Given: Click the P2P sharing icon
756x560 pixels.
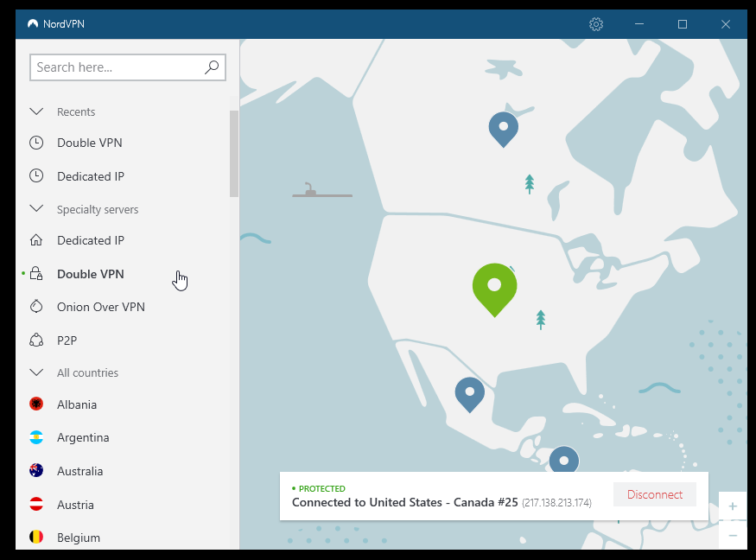Looking at the screenshot, I should click(36, 340).
